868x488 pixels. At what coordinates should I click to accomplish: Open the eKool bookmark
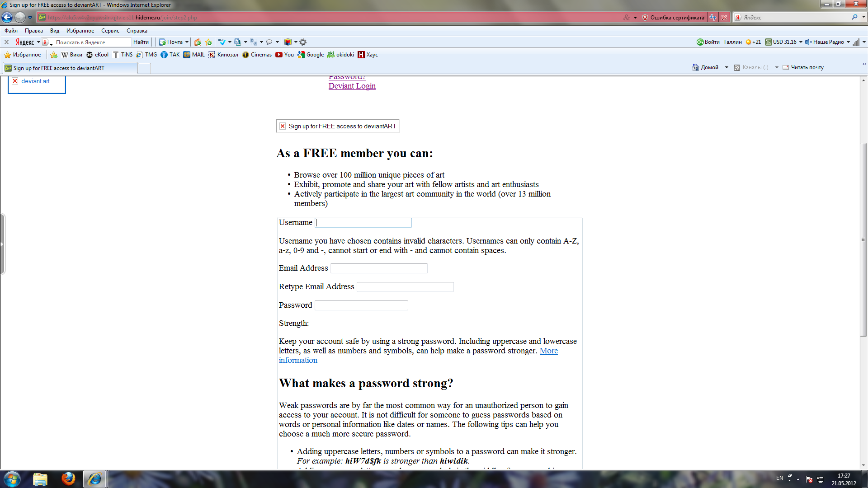pyautogui.click(x=97, y=55)
